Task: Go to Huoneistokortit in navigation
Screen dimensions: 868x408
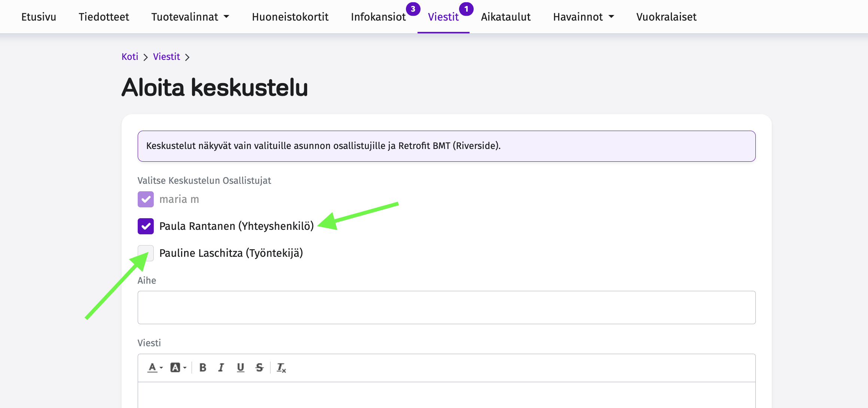Action: click(x=290, y=17)
